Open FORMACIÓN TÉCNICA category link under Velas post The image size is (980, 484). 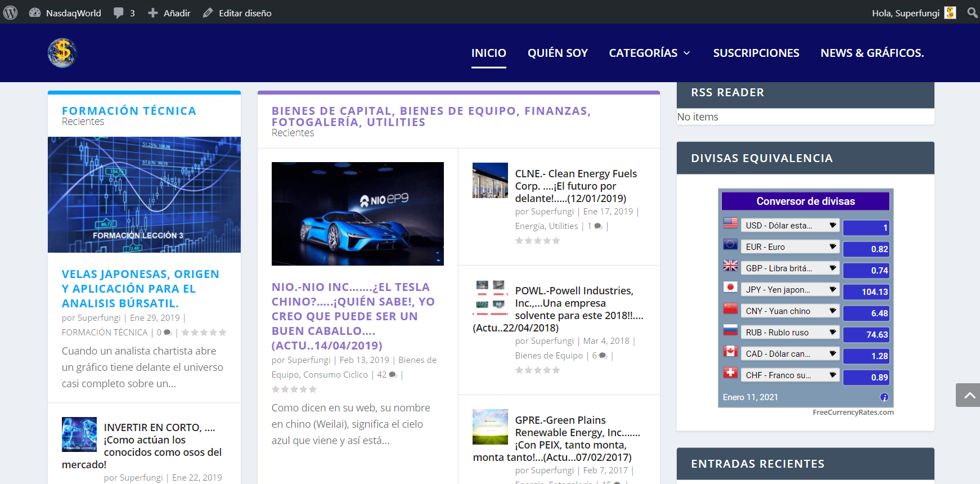click(105, 333)
